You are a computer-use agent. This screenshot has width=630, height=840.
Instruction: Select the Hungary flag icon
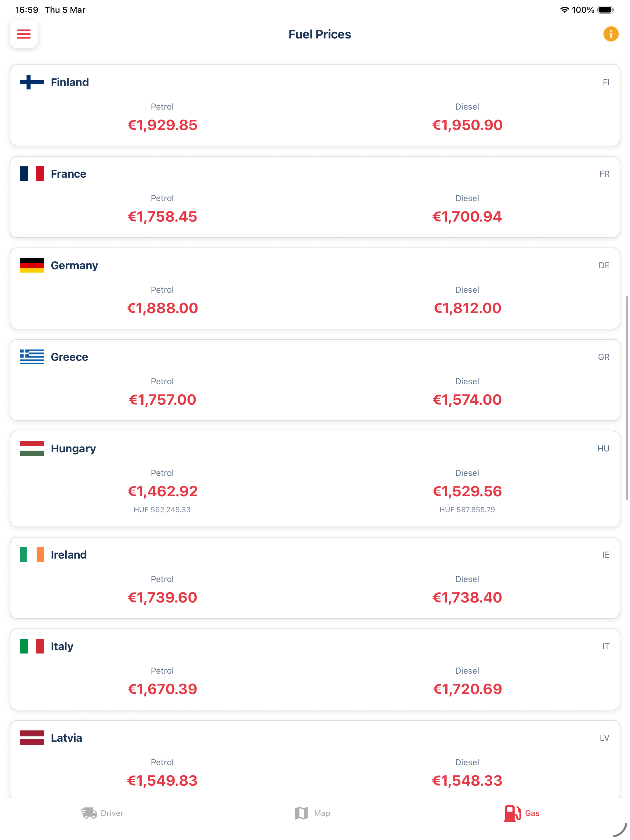click(32, 448)
